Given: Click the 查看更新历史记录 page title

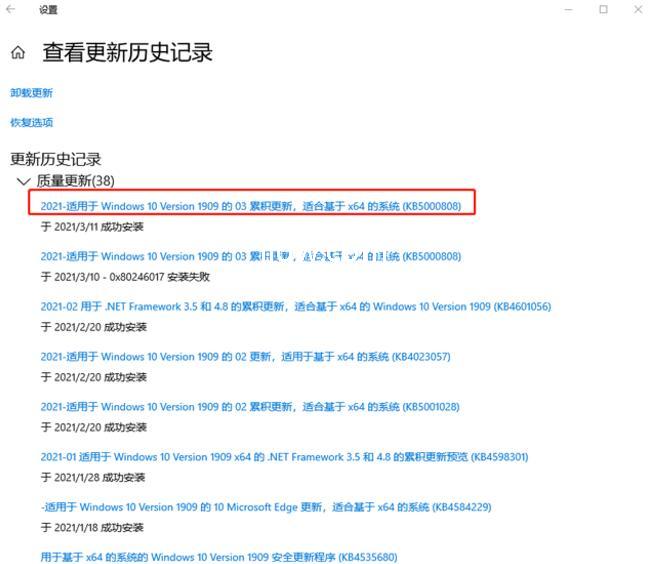Looking at the screenshot, I should pyautogui.click(x=127, y=53).
